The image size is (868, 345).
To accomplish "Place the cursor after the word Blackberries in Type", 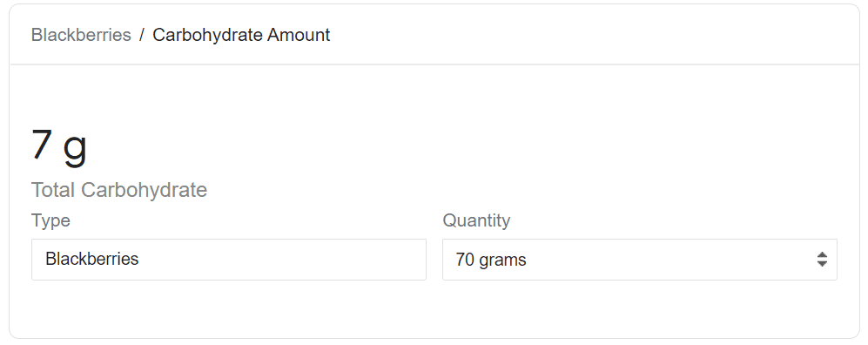I will click(139, 259).
